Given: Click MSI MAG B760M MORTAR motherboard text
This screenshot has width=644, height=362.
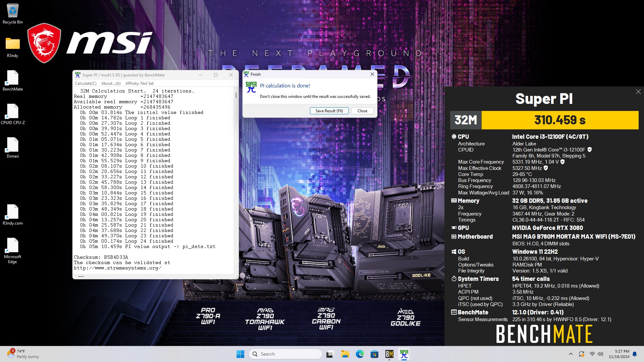Looking at the screenshot, I should (574, 236).
